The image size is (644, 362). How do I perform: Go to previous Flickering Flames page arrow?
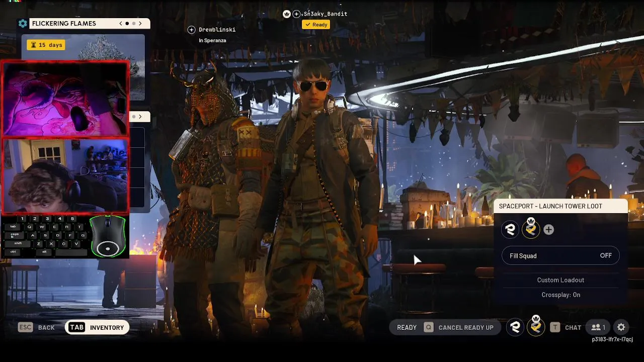[x=121, y=24]
